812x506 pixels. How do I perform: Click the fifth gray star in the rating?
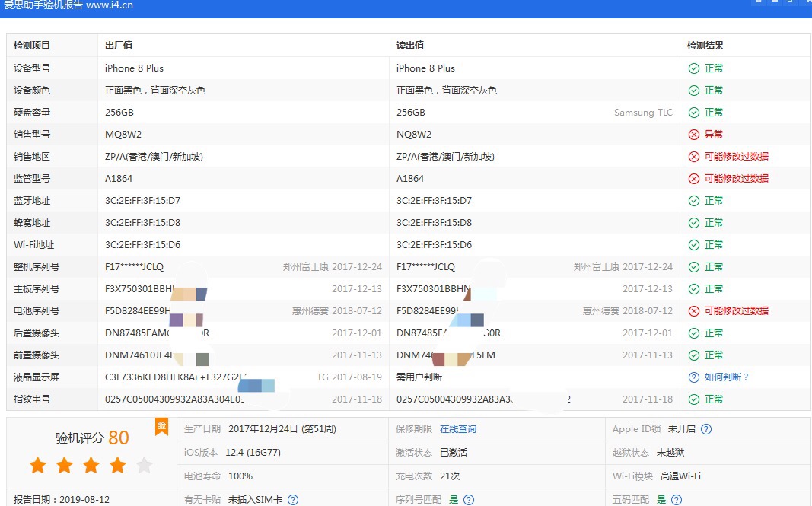coord(143,465)
